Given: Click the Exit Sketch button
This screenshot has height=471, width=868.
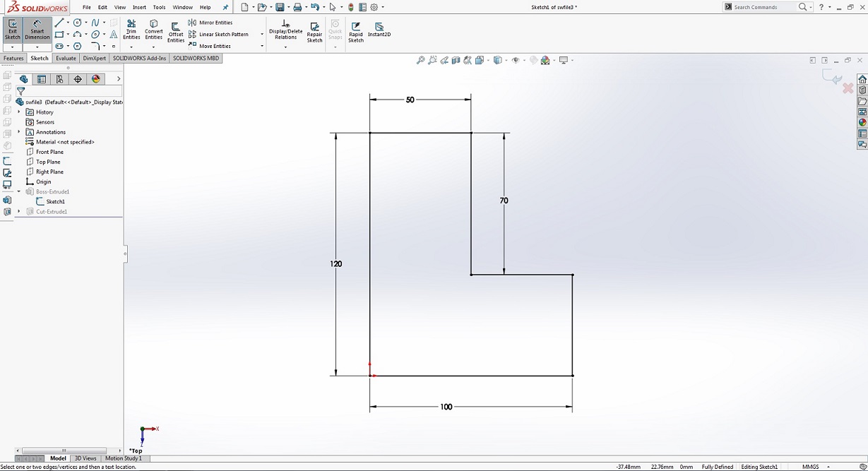Looking at the screenshot, I should tap(13, 30).
